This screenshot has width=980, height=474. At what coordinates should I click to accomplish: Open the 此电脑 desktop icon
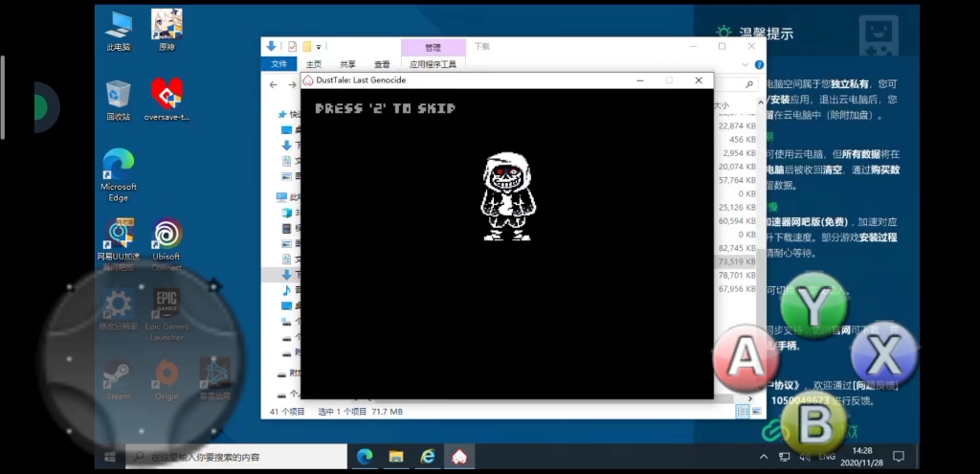tap(118, 30)
